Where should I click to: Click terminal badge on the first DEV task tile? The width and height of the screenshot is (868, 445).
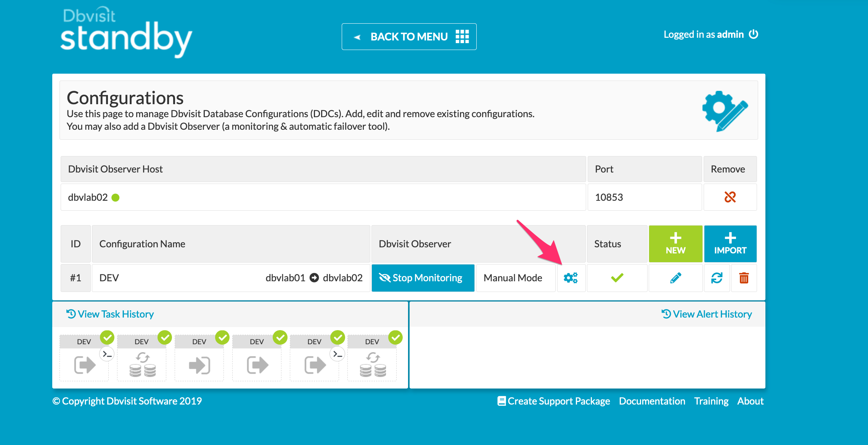(107, 354)
